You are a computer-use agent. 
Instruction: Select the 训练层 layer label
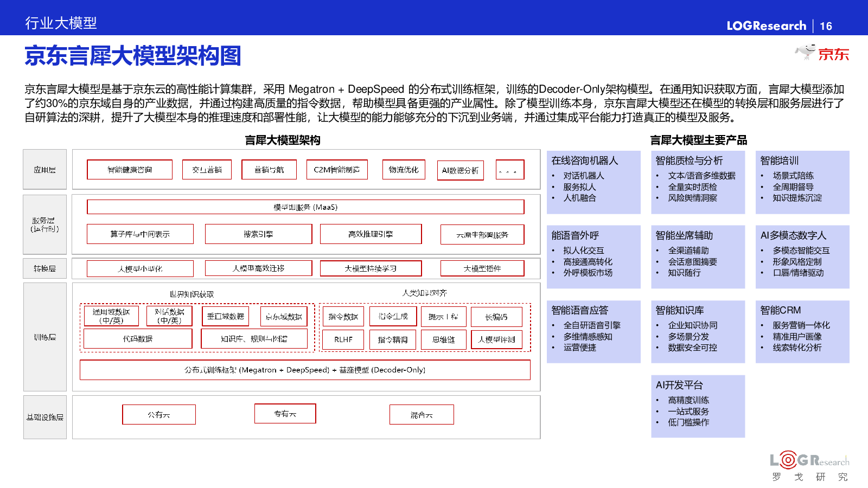coord(44,337)
